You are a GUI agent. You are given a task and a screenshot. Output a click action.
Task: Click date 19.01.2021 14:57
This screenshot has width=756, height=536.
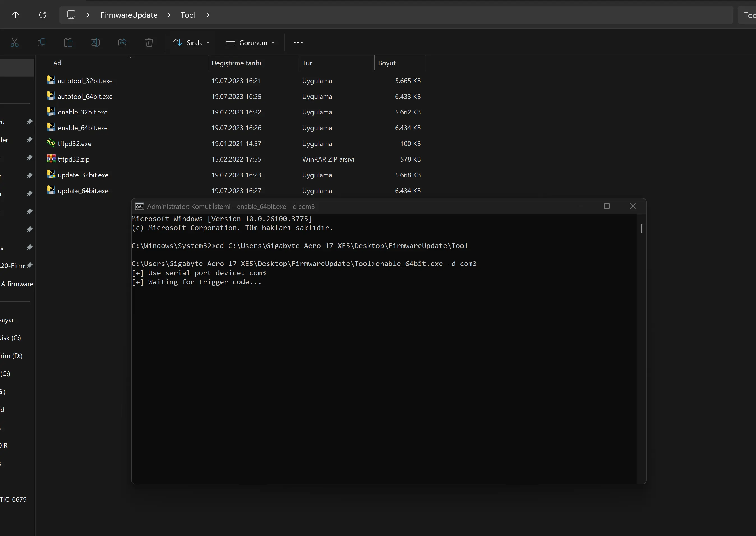[236, 144]
